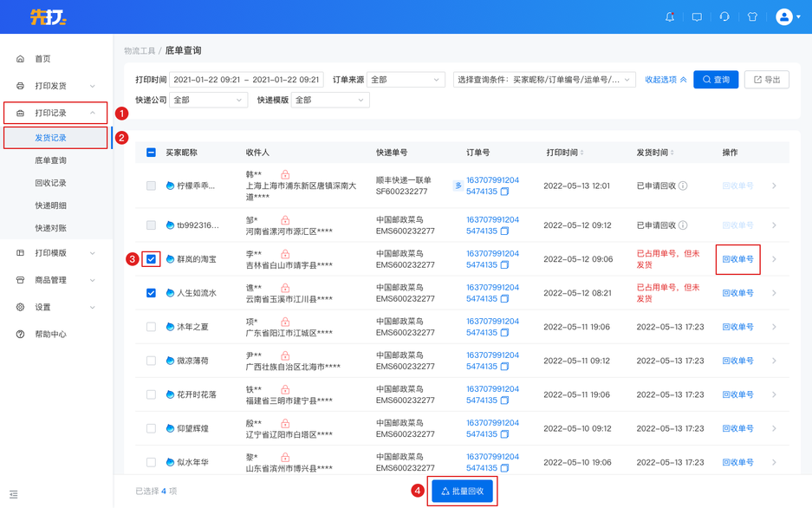Image resolution: width=812 pixels, height=508 pixels.
Task: Toggle the select-all header checkbox
Action: tap(151, 153)
